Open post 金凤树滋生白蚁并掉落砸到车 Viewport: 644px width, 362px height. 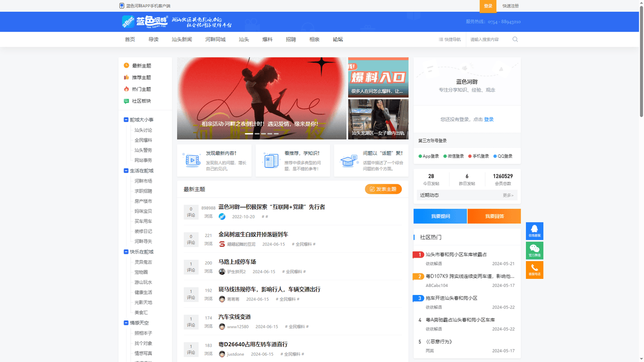[x=253, y=234]
